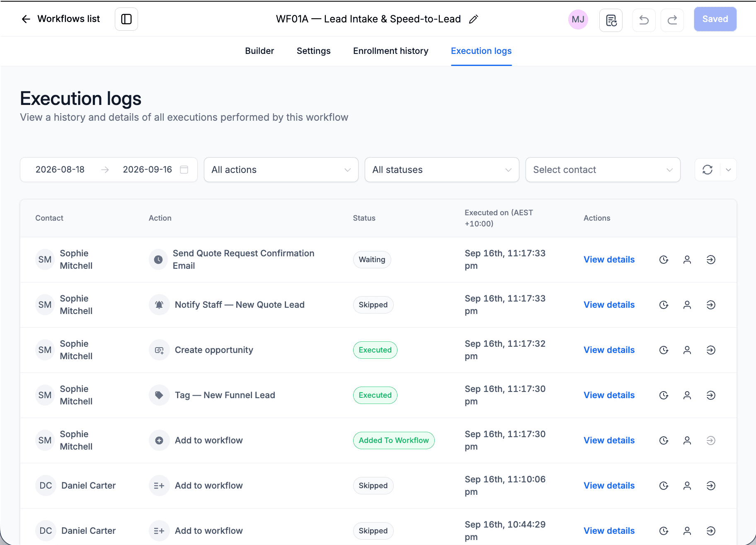Image resolution: width=756 pixels, height=545 pixels.
Task: Click the Added To Workflow status badge
Action: coord(394,440)
